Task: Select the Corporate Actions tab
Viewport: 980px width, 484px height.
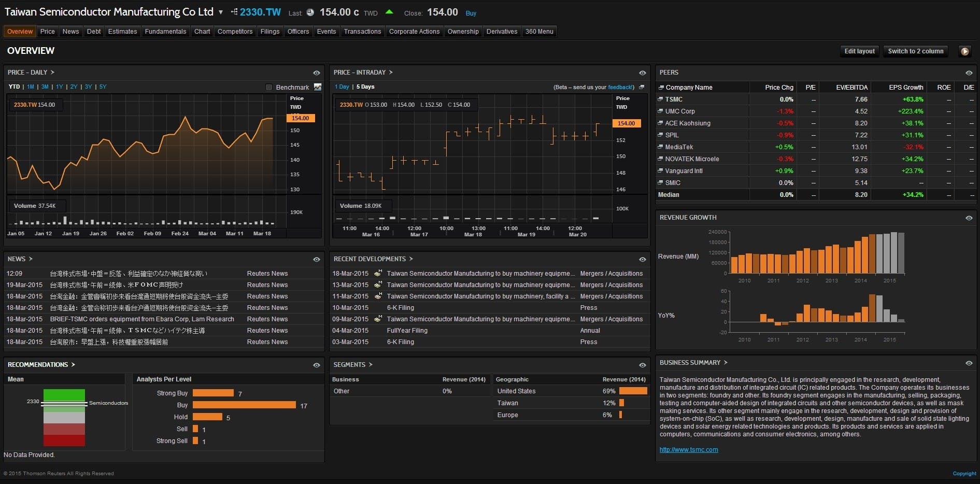Action: 414,32
